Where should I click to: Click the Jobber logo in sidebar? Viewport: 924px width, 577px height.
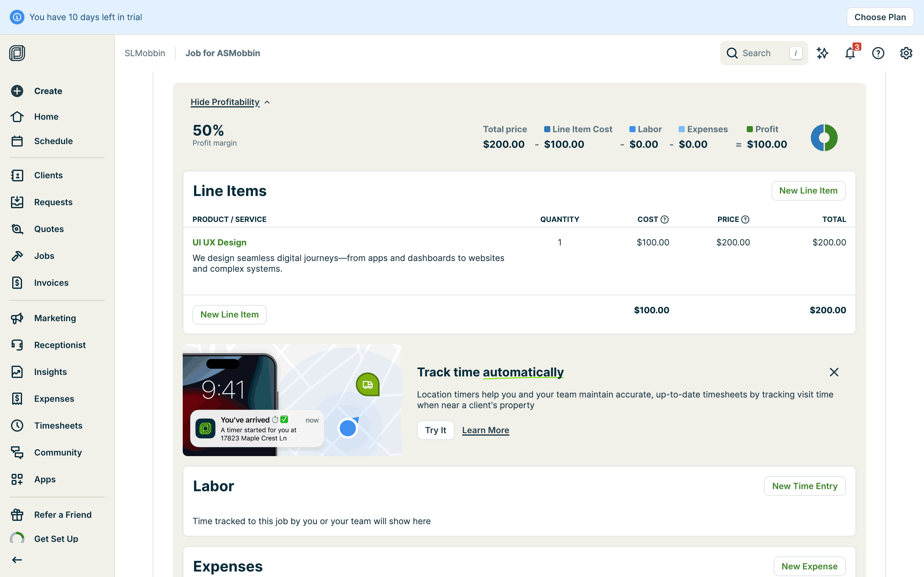click(17, 53)
